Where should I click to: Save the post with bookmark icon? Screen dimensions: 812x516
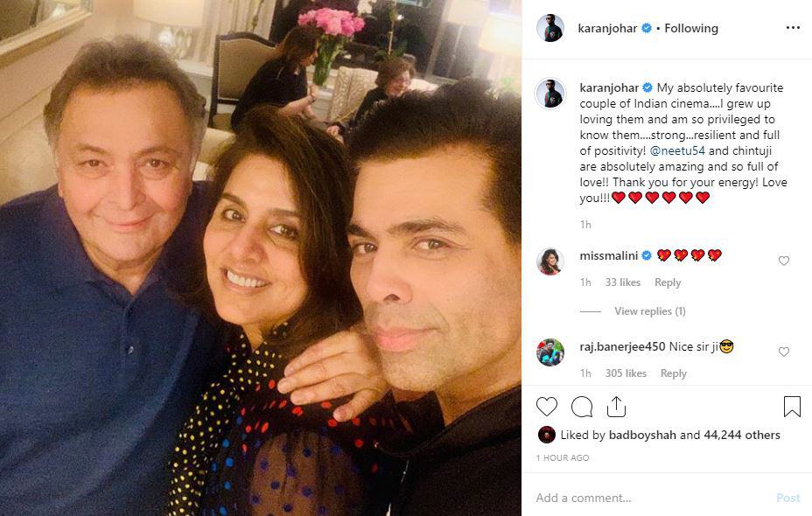tap(792, 407)
